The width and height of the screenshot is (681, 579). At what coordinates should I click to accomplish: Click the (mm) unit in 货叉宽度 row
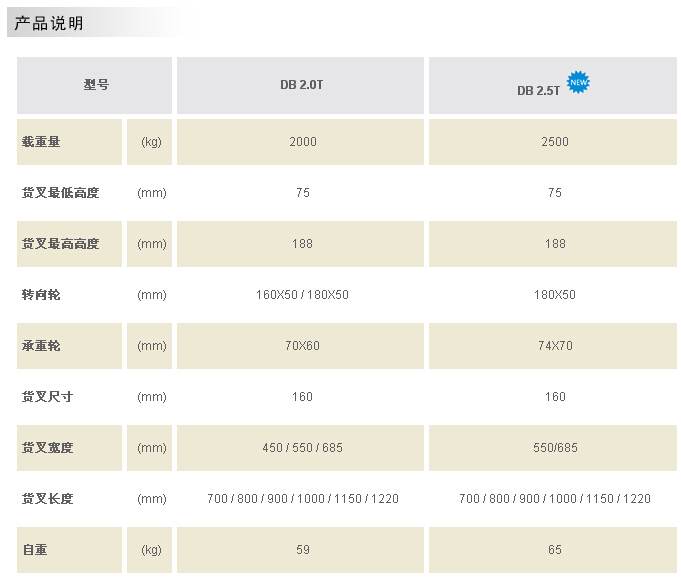(x=152, y=448)
